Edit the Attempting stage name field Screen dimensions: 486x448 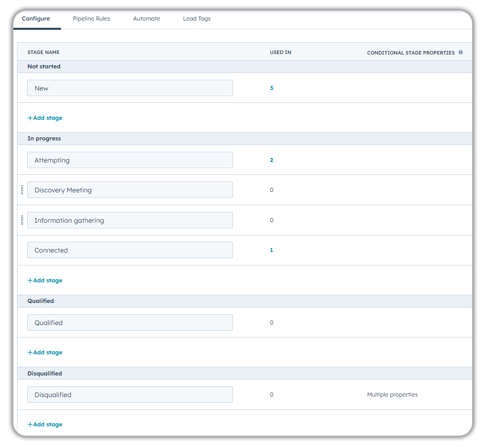coord(130,160)
